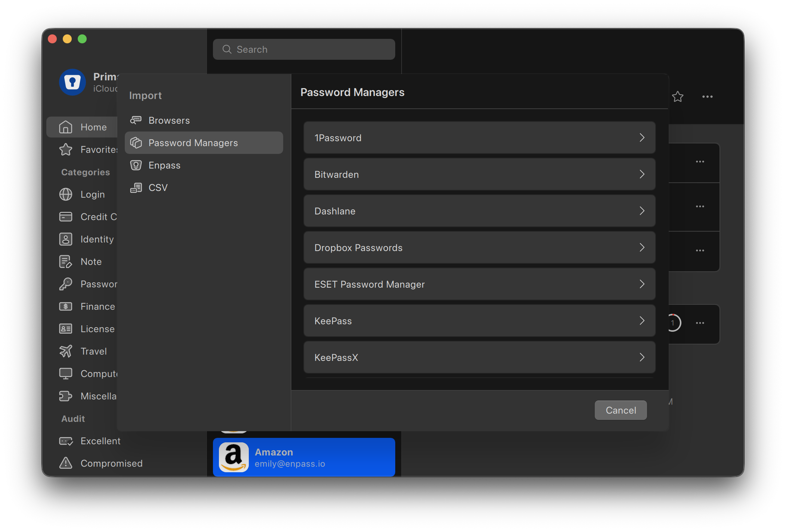Viewport: 786px width, 532px height.
Task: Click the Credit Card icon in sidebar
Action: (66, 217)
